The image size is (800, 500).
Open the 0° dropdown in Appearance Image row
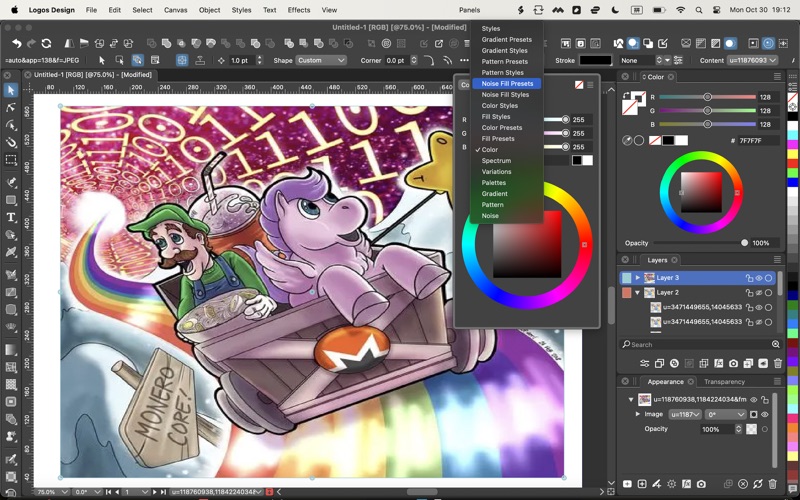tap(726, 414)
